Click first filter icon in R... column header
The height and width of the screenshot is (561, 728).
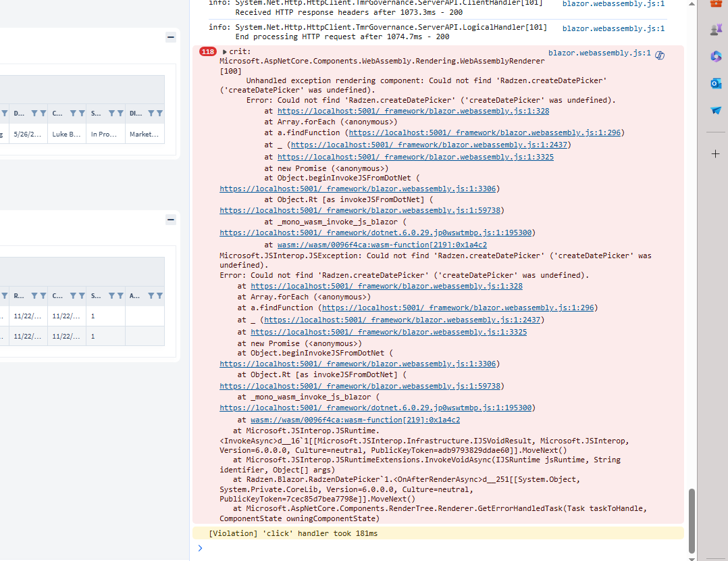coord(34,296)
